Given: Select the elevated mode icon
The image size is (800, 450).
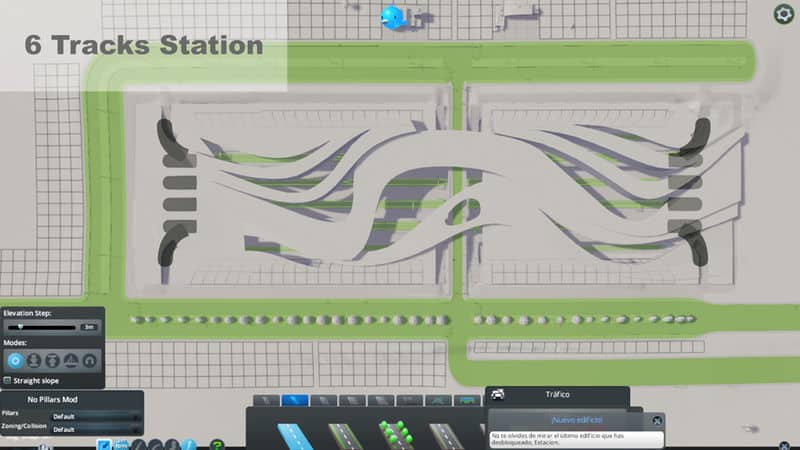Looking at the screenshot, I should 53,361.
